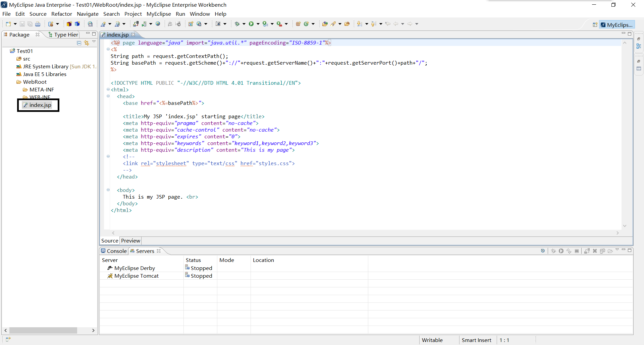The image size is (644, 345).
Task: Click the MyEclipse perspective button
Action: pos(617,25)
